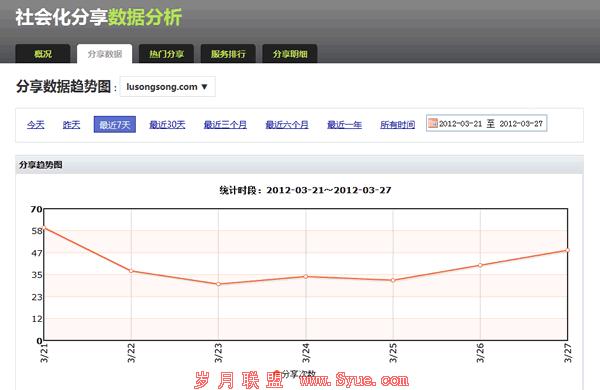The width and height of the screenshot is (600, 390).
Task: Select the 今天 time filter
Action: (36, 125)
